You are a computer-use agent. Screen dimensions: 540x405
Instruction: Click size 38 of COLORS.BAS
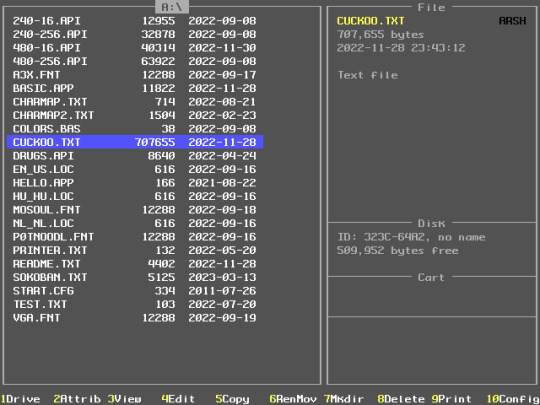[x=168, y=129]
